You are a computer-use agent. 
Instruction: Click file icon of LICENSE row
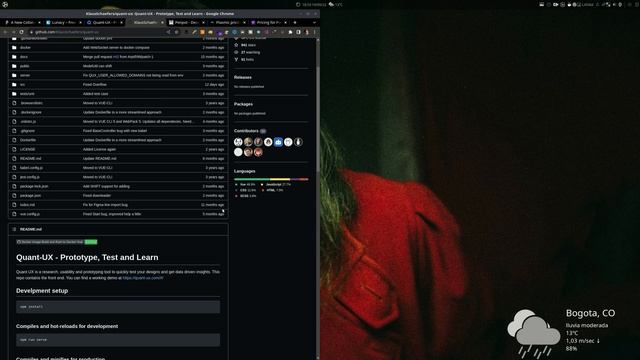click(x=14, y=149)
